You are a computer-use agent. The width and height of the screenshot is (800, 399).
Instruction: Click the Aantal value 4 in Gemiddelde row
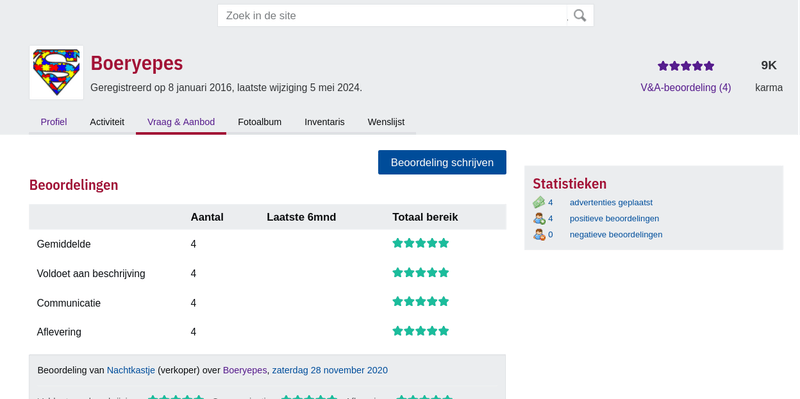(193, 244)
